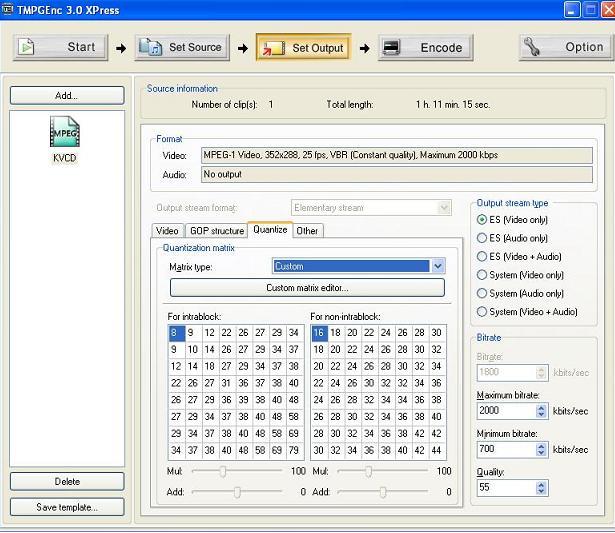
Task: Click the Maximum bitrate spinner arrows
Action: [x=541, y=411]
